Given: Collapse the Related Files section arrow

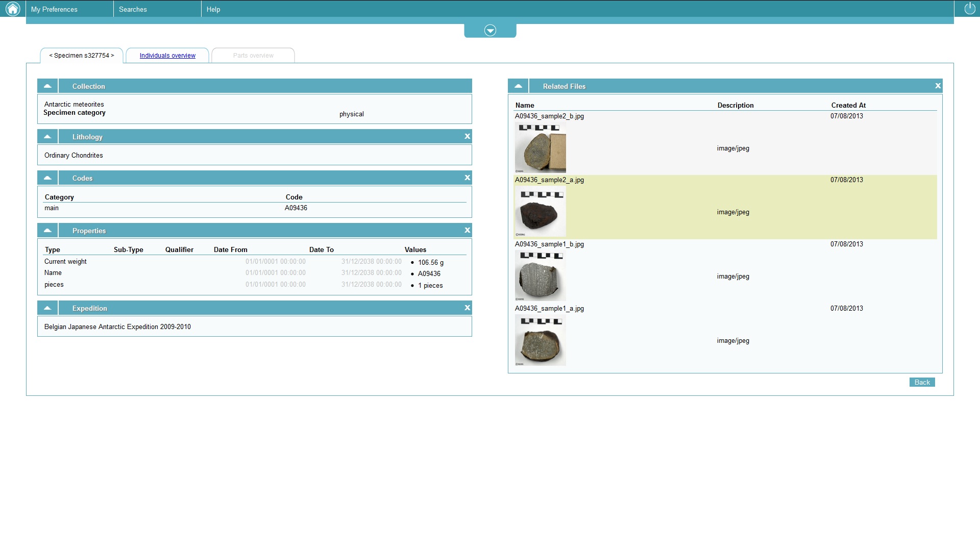Looking at the screenshot, I should pyautogui.click(x=518, y=86).
